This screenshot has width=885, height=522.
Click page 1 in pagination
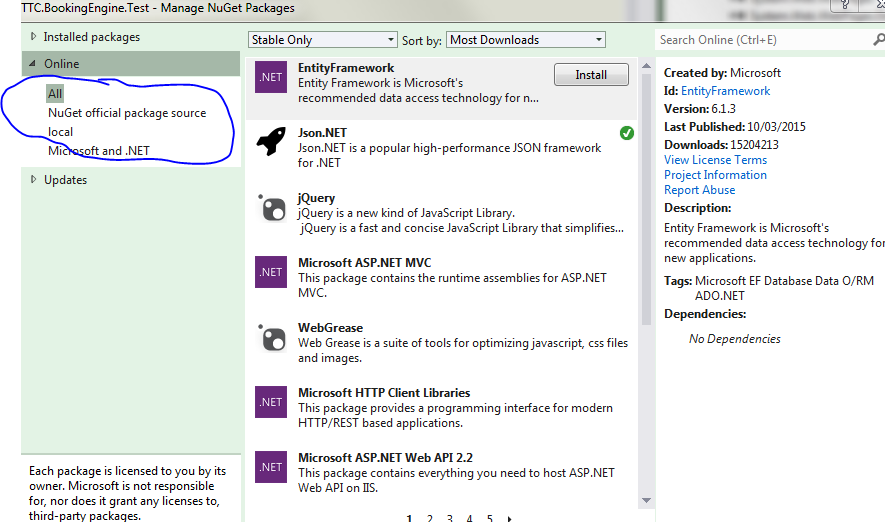409,517
